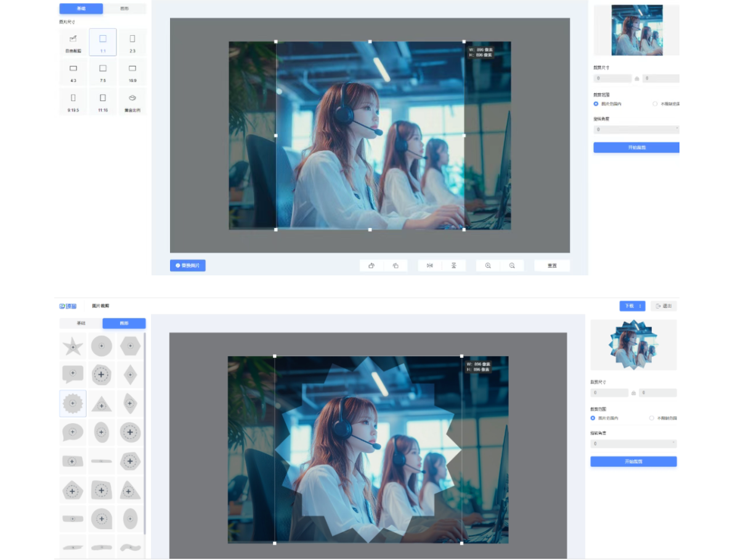Toggle the size lock icon beside the square-crop width field

(x=637, y=79)
